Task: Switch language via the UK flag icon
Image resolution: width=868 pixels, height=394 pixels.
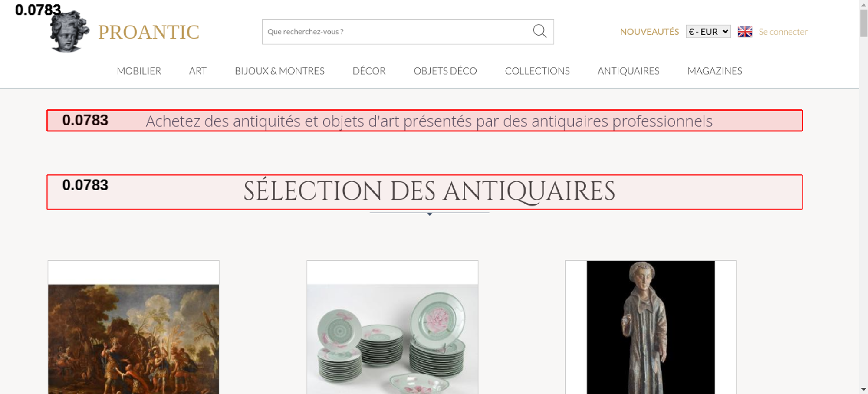Action: (x=745, y=32)
